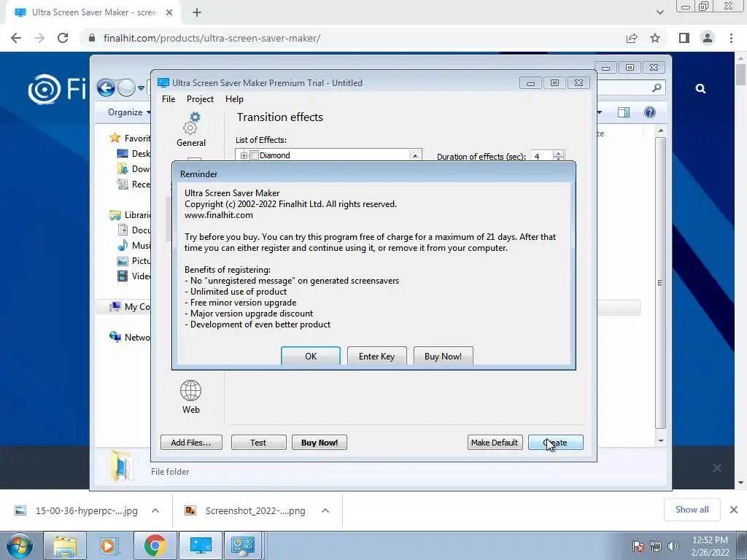This screenshot has width=747, height=560.
Task: Increase the effect duration stepper
Action: coord(559,153)
